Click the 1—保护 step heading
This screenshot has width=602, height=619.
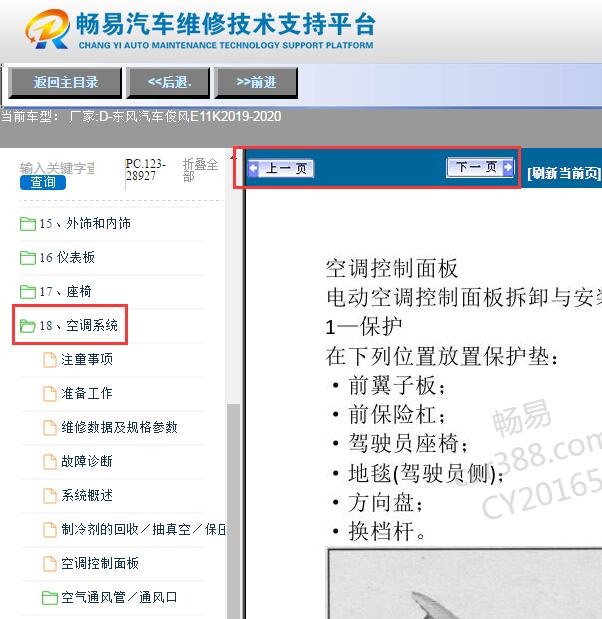[364, 327]
